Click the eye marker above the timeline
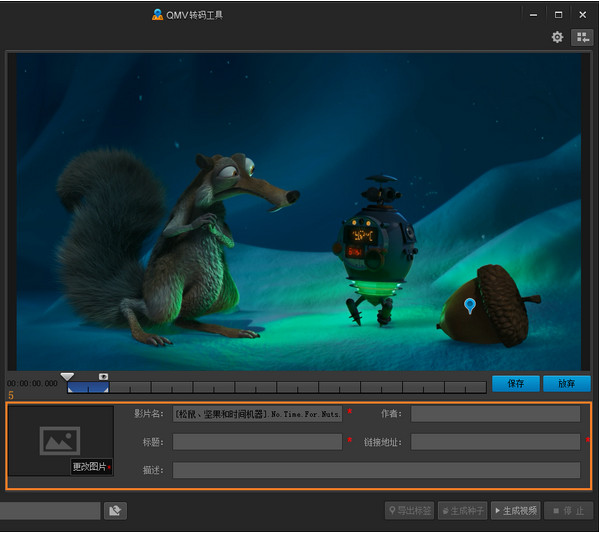 103,377
